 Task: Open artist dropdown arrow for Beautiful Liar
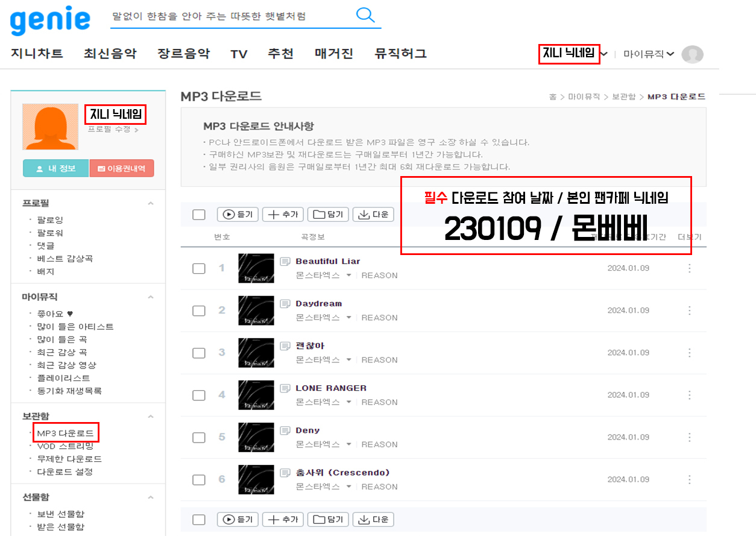coord(348,276)
